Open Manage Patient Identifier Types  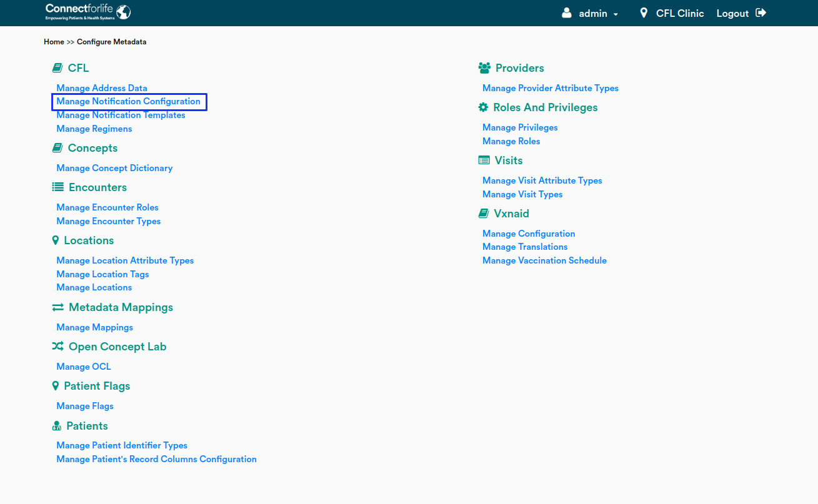pyautogui.click(x=122, y=445)
